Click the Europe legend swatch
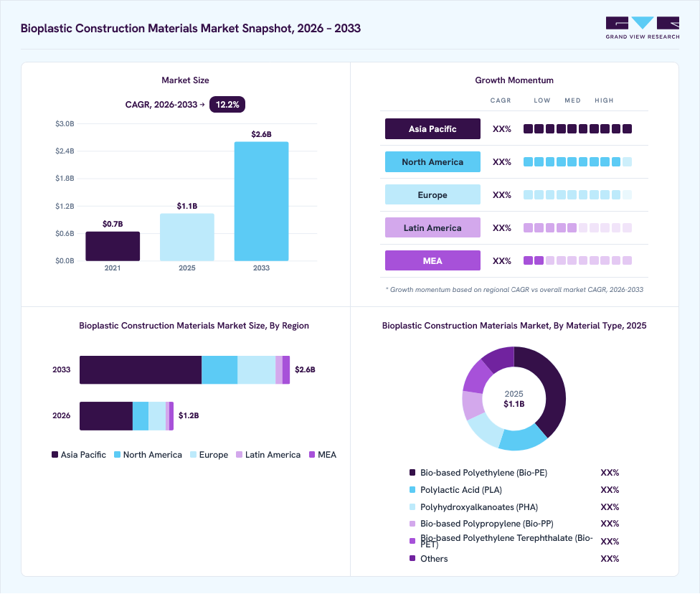Image resolution: width=700 pixels, height=594 pixels. pos(194,455)
